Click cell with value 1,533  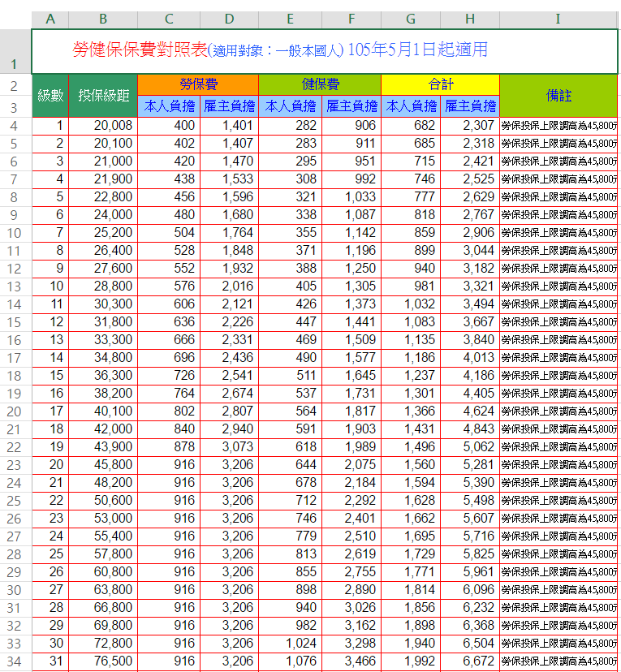[x=229, y=179]
